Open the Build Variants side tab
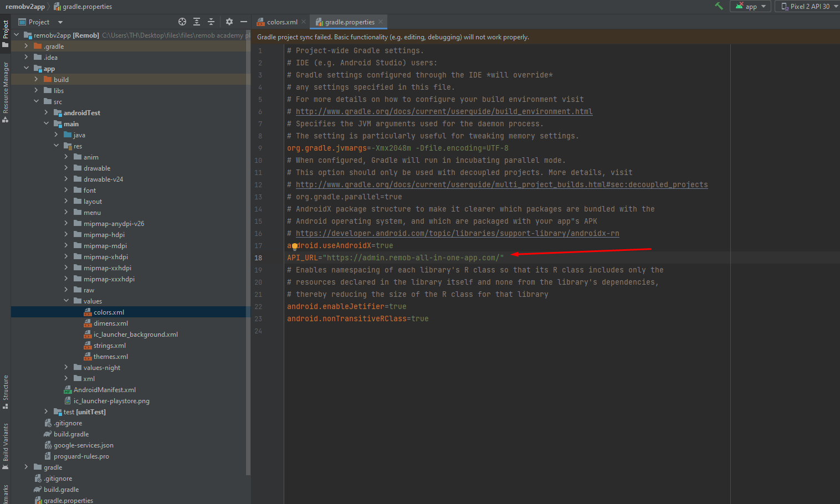 click(x=6, y=446)
